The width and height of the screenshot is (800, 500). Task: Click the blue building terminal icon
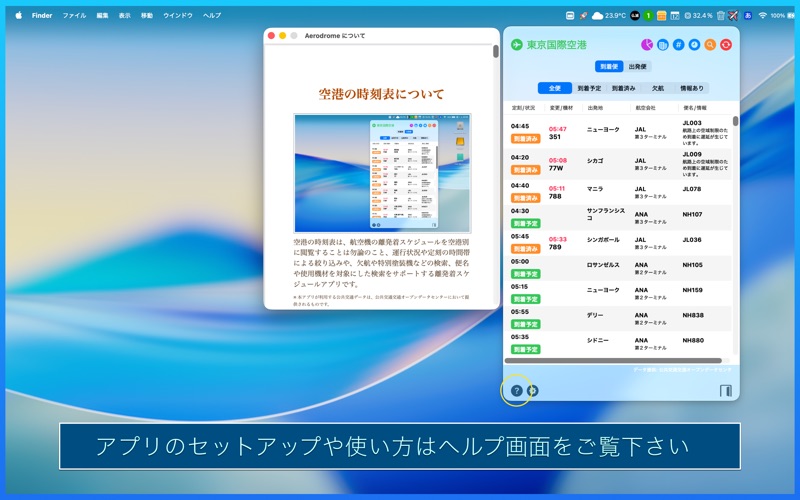(x=662, y=45)
